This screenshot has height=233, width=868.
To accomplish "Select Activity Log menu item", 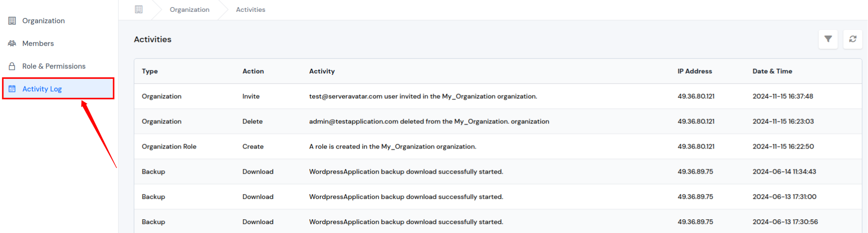I will [42, 89].
